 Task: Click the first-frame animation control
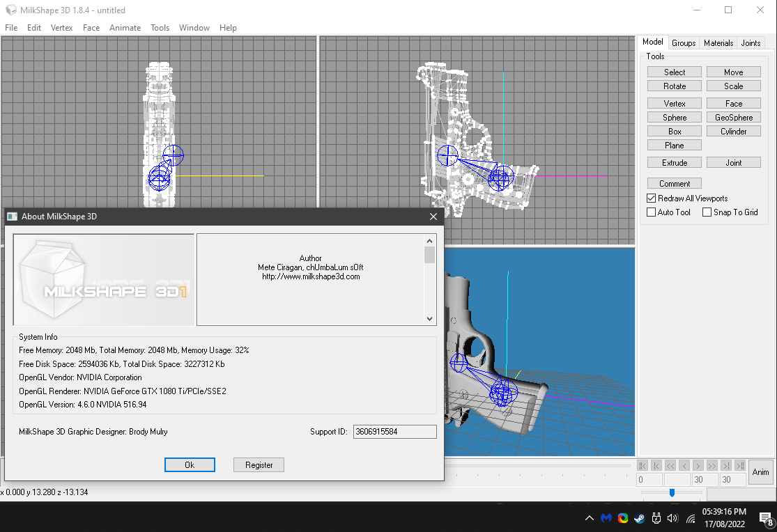(643, 465)
